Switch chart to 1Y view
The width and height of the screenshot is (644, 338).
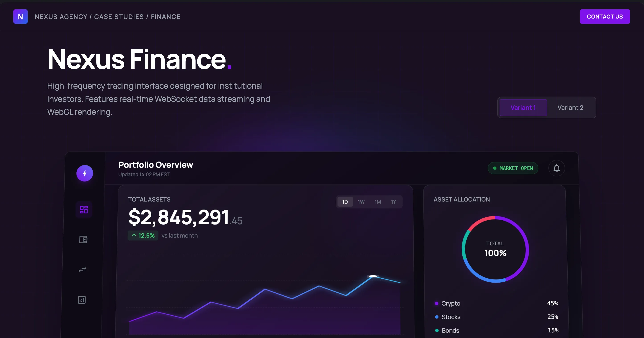click(x=393, y=202)
